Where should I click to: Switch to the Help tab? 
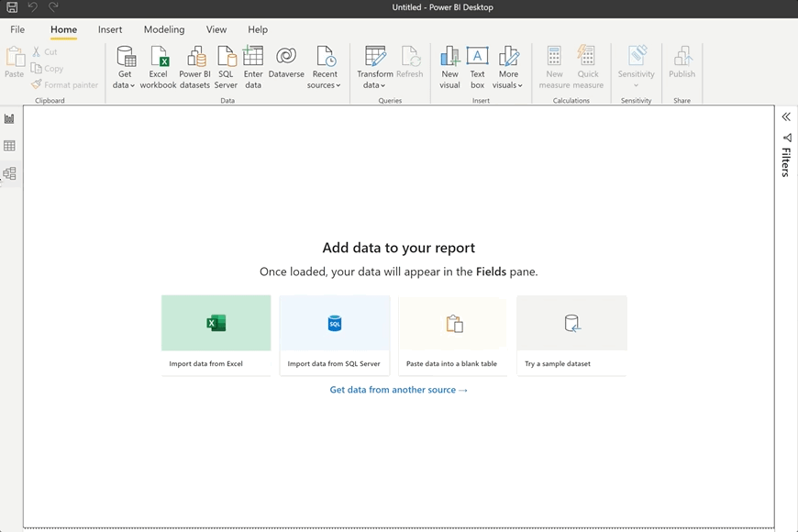pos(258,29)
